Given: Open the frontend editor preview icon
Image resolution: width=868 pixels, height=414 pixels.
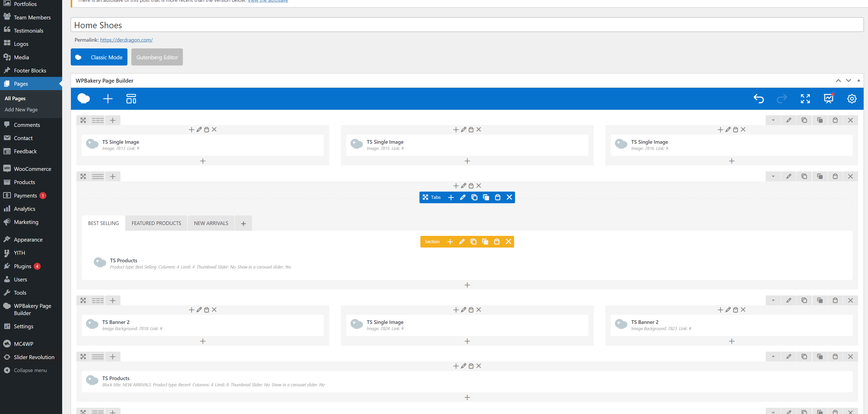Looking at the screenshot, I should click(x=828, y=99).
